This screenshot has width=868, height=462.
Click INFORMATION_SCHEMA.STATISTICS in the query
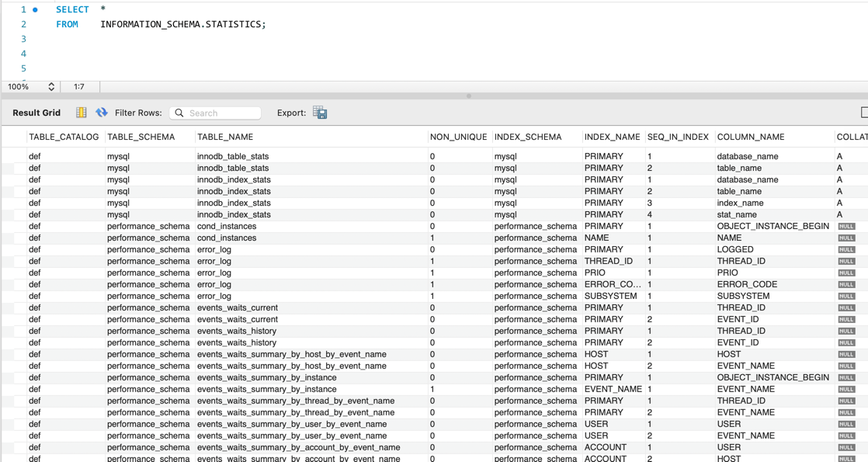[x=182, y=24]
